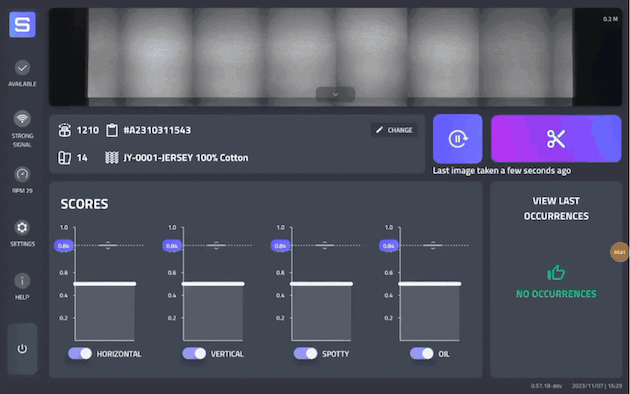Open the Strong Signal wifi icon

tap(22, 119)
